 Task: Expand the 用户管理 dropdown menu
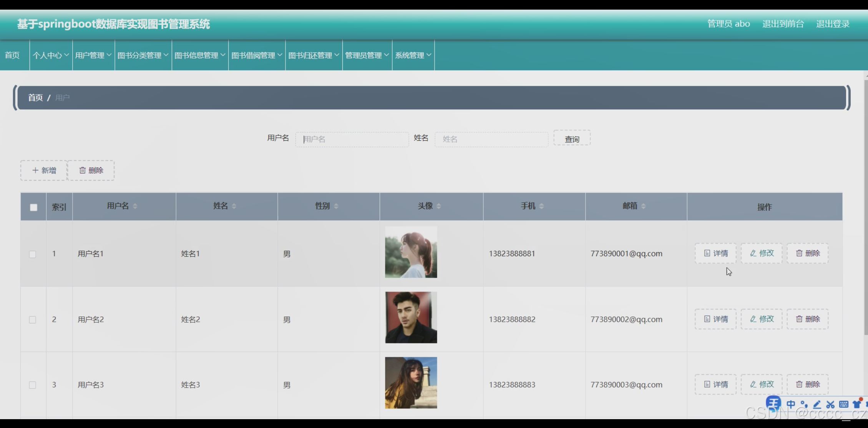pos(93,55)
